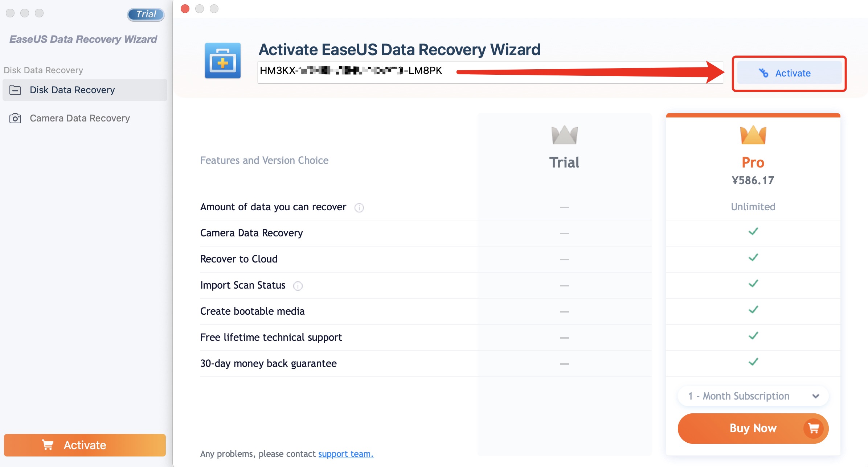Click the Camera Data Recovery sidebar icon
The width and height of the screenshot is (868, 467).
point(16,118)
